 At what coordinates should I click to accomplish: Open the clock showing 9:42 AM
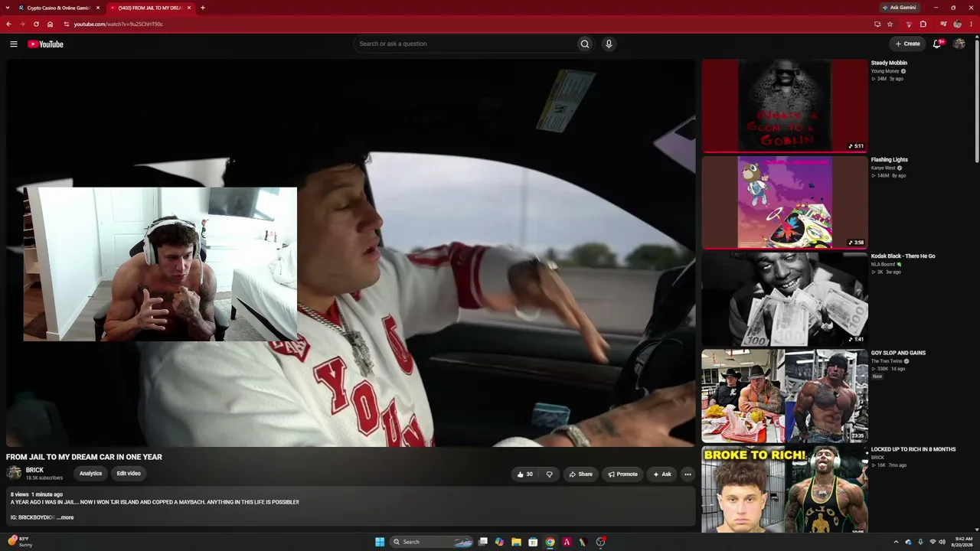(x=963, y=542)
